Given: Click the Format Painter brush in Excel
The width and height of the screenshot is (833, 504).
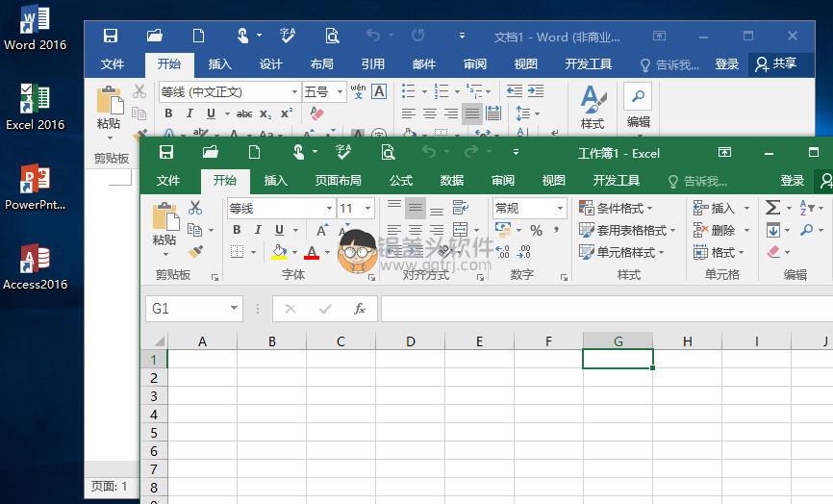Looking at the screenshot, I should tap(195, 251).
